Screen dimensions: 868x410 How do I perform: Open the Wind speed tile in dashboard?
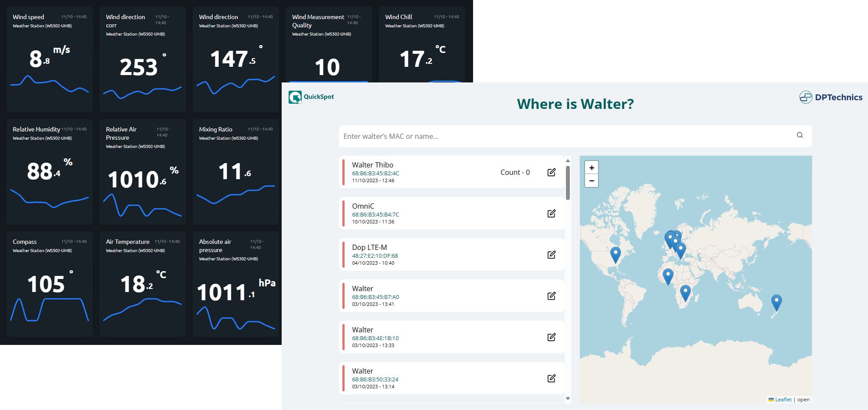(x=49, y=59)
